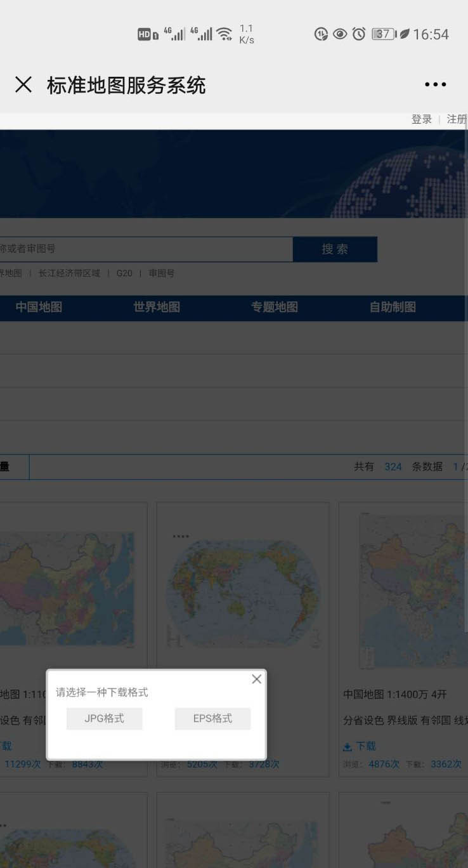Tap the alarm clock status icon
The width and height of the screenshot is (468, 868).
[x=359, y=34]
